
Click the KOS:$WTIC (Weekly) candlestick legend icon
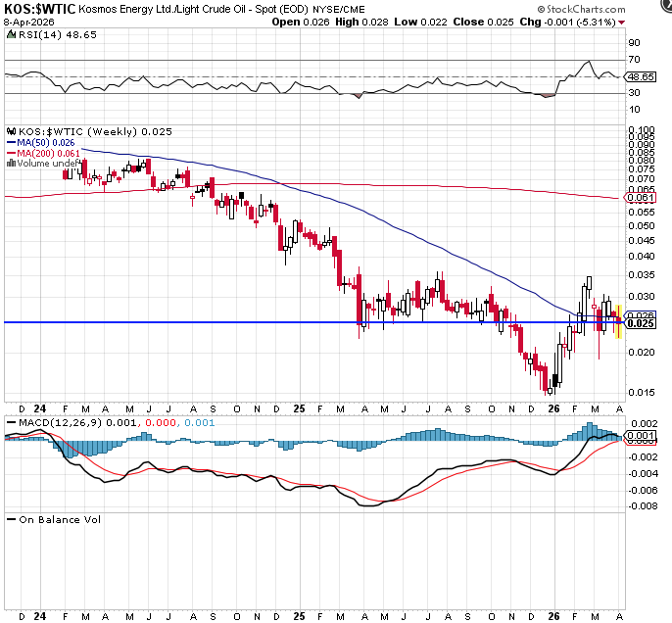tap(10, 130)
